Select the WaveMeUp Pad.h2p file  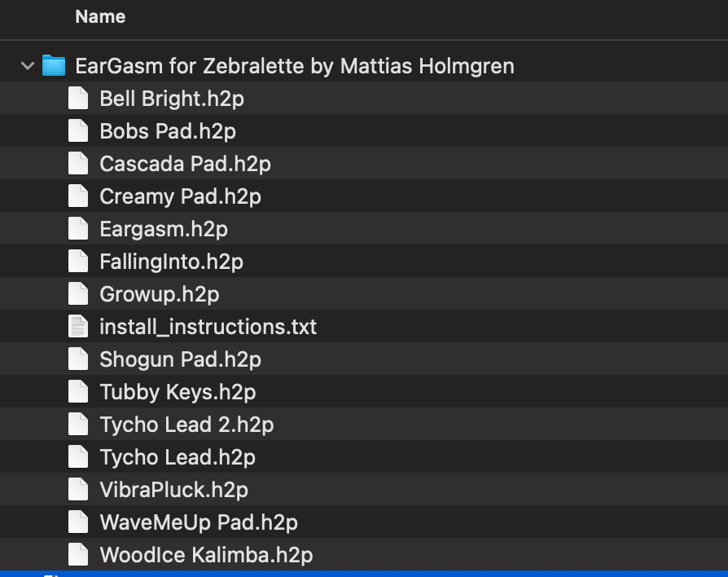[199, 522]
